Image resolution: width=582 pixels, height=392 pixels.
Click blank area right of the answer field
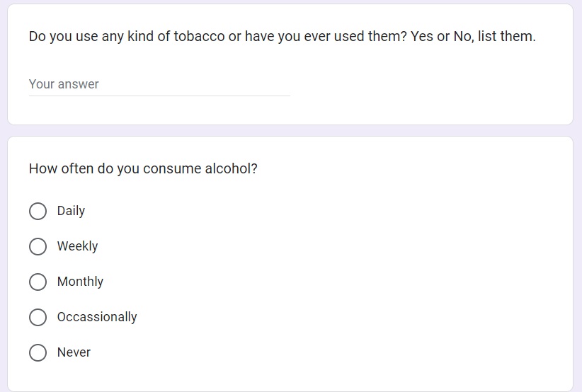(425, 84)
